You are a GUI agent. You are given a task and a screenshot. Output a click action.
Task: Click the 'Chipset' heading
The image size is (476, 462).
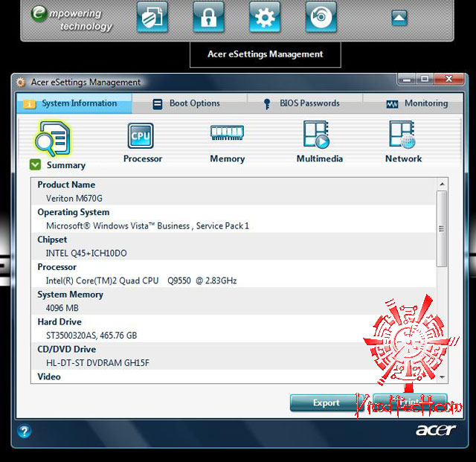pyautogui.click(x=52, y=240)
